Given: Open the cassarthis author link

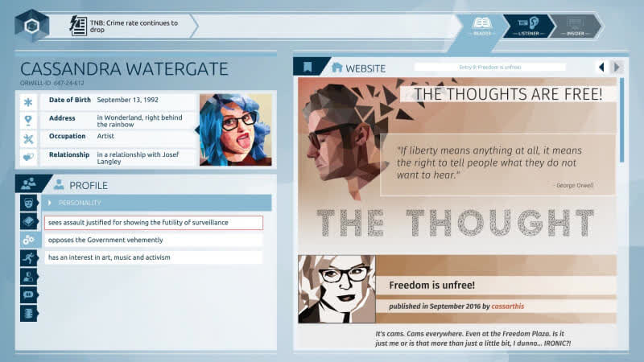Looking at the screenshot, I should point(508,306).
